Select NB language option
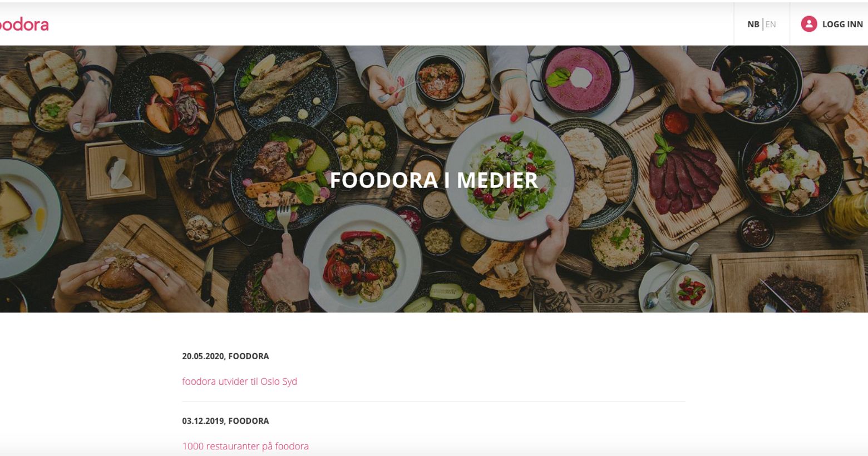Screen dimensions: 868x456 pos(753,24)
